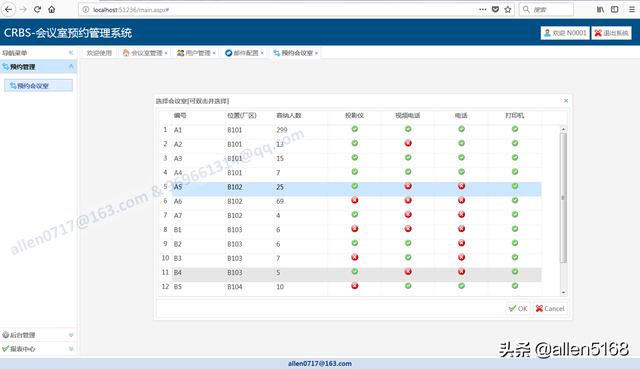Viewport: 640px width, 369px height.
Task: Select room A3 in the list
Action: (350, 158)
